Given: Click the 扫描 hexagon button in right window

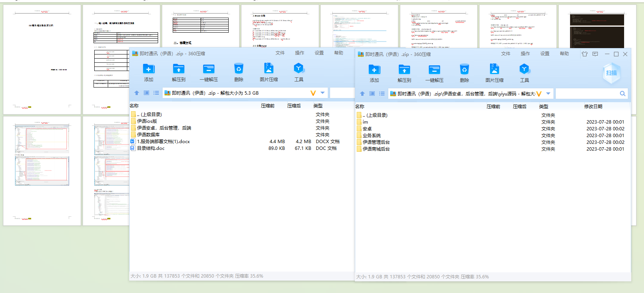Looking at the screenshot, I should pyautogui.click(x=611, y=73).
